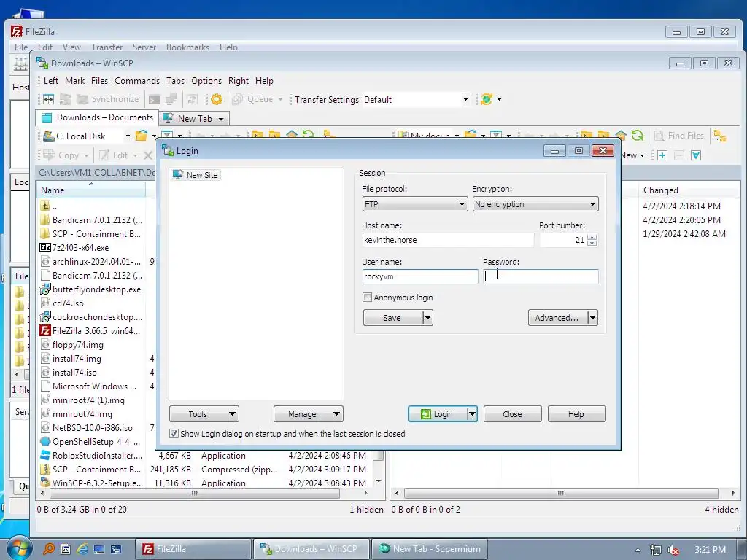Screen dimensions: 747x560
Task: Click the compare directories toolbar icon
Action: [49, 99]
